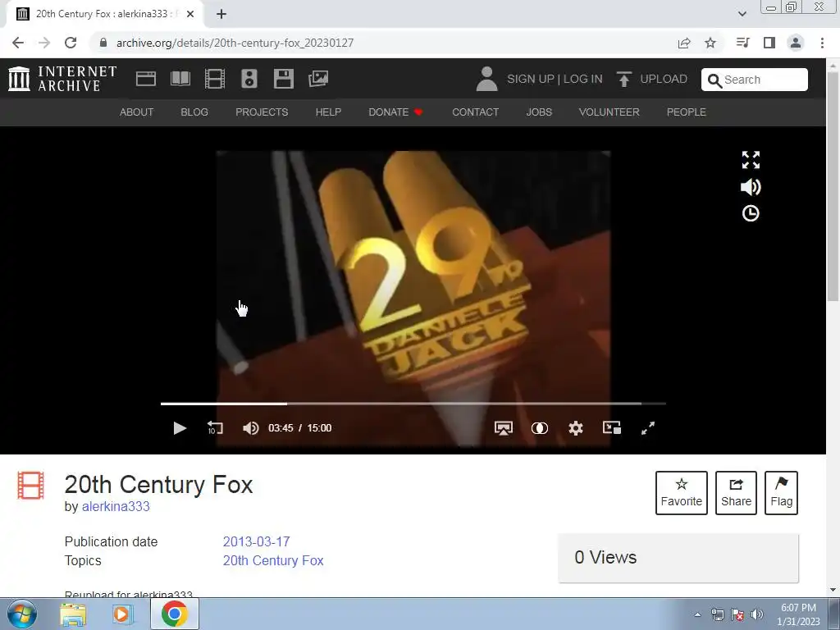Play the video

[x=180, y=428]
